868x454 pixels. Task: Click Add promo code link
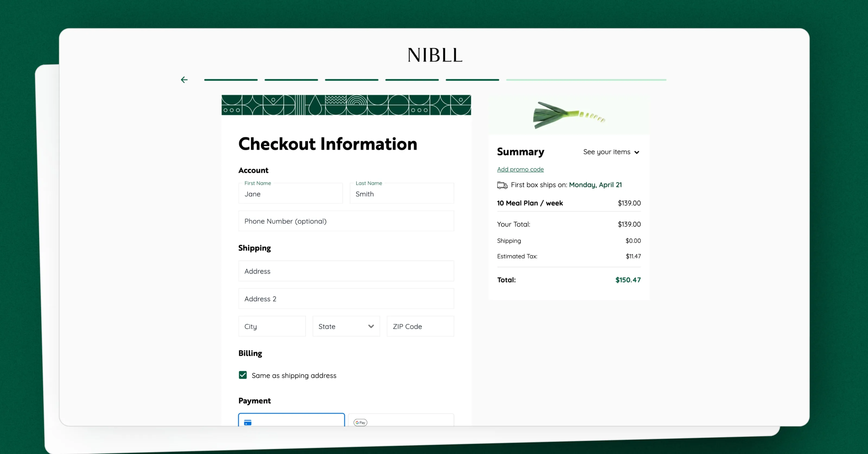(x=520, y=169)
